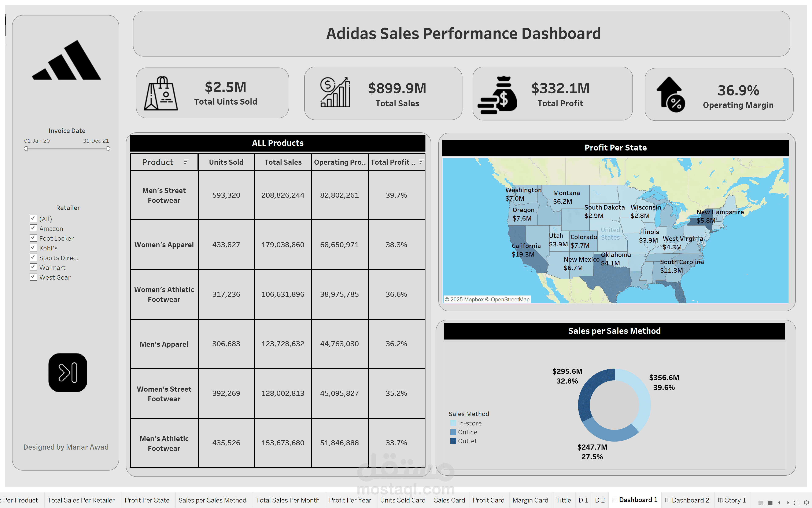812x508 pixels.
Task: Click the single tab view icon in status bar
Action: pos(770,503)
